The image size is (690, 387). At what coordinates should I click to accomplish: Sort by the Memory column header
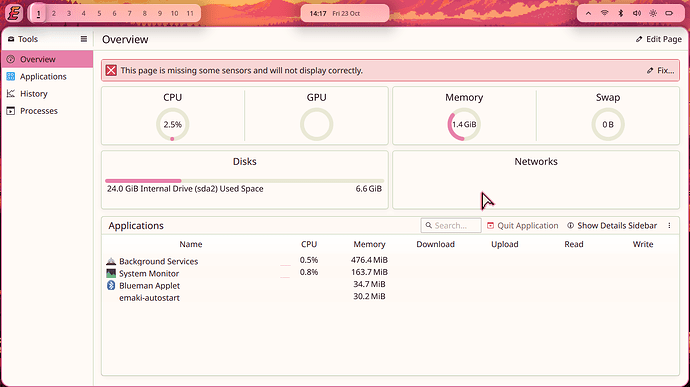pyautogui.click(x=369, y=244)
